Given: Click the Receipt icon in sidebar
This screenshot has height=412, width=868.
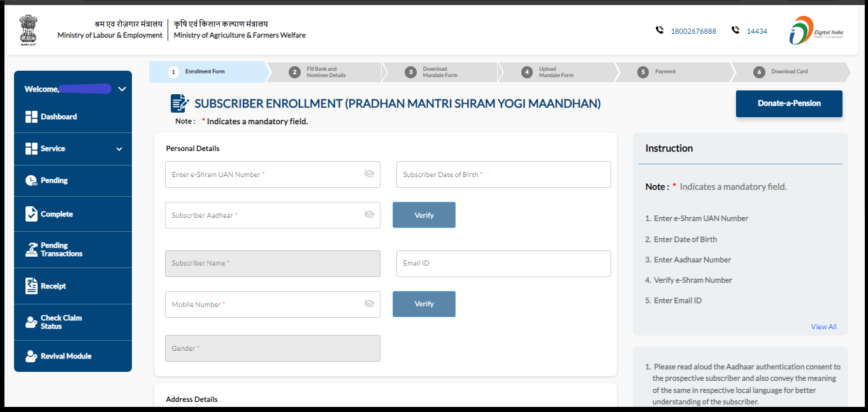Looking at the screenshot, I should tap(31, 286).
